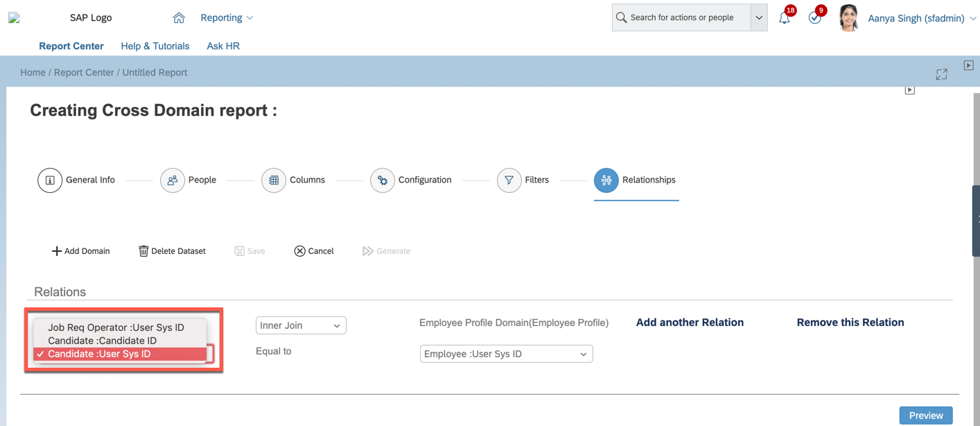Image resolution: width=980 pixels, height=426 pixels.
Task: Click the Delete Dataset button label
Action: click(x=179, y=251)
